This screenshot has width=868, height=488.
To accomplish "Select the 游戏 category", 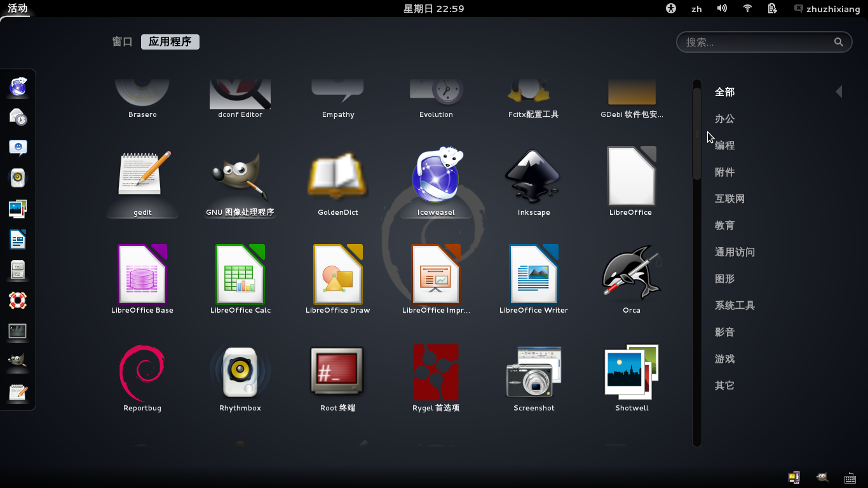I will point(724,359).
